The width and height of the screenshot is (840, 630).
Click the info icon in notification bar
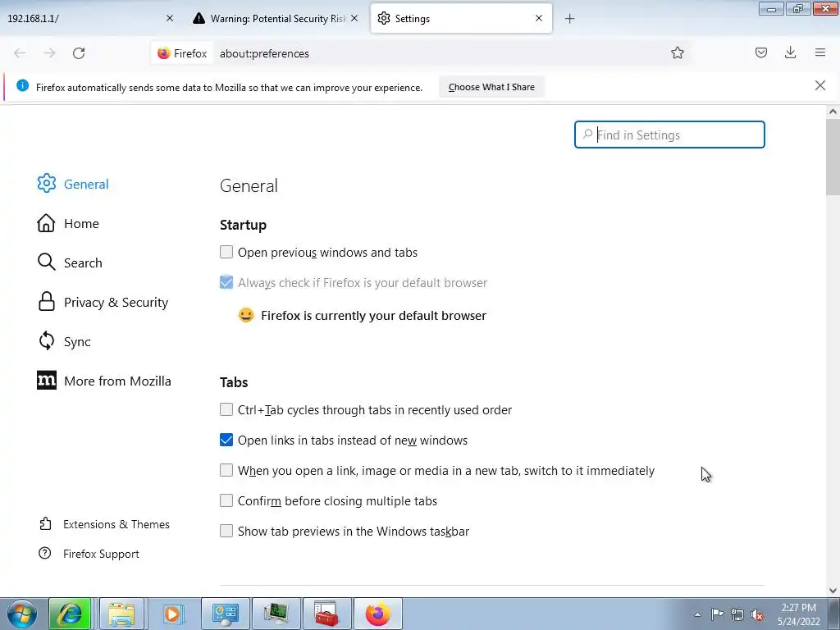click(22, 85)
